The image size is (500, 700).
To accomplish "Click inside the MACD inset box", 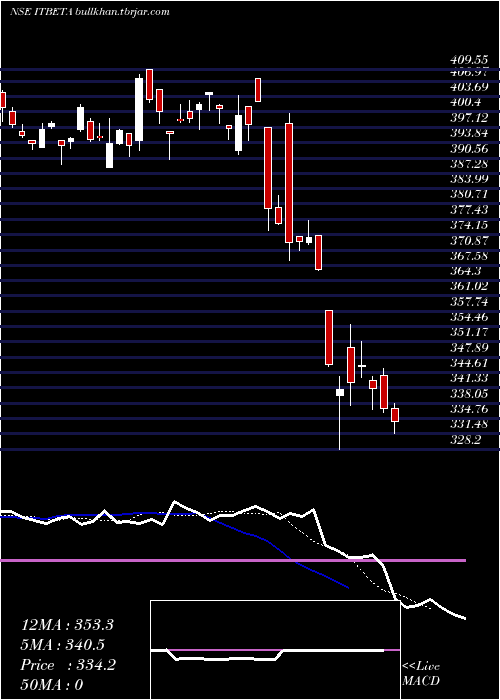I will (275, 650).
